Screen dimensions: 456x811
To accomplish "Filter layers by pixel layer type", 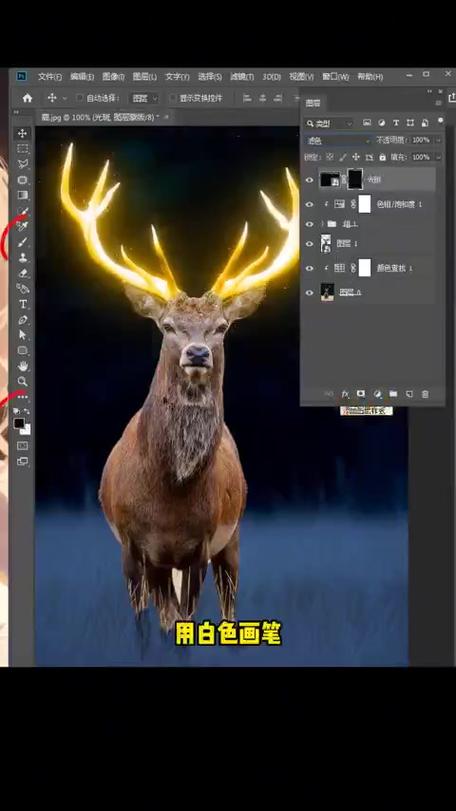I will point(367,123).
